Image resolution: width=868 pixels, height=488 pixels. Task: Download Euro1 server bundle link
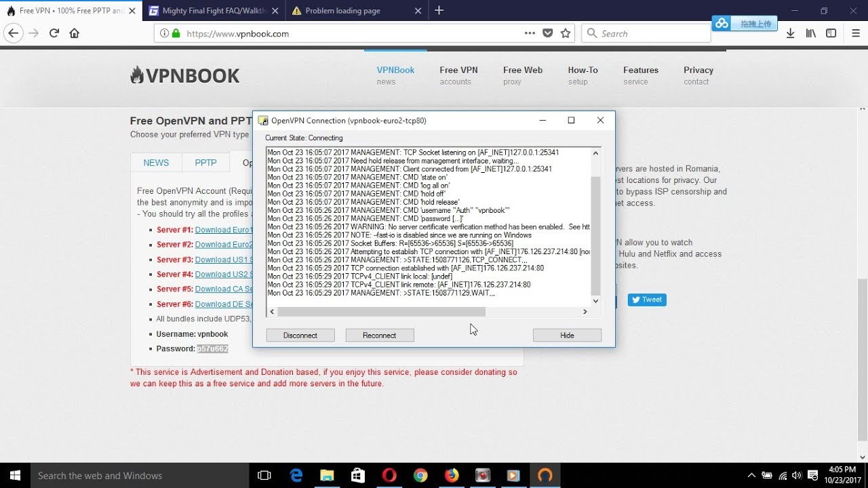(x=224, y=230)
